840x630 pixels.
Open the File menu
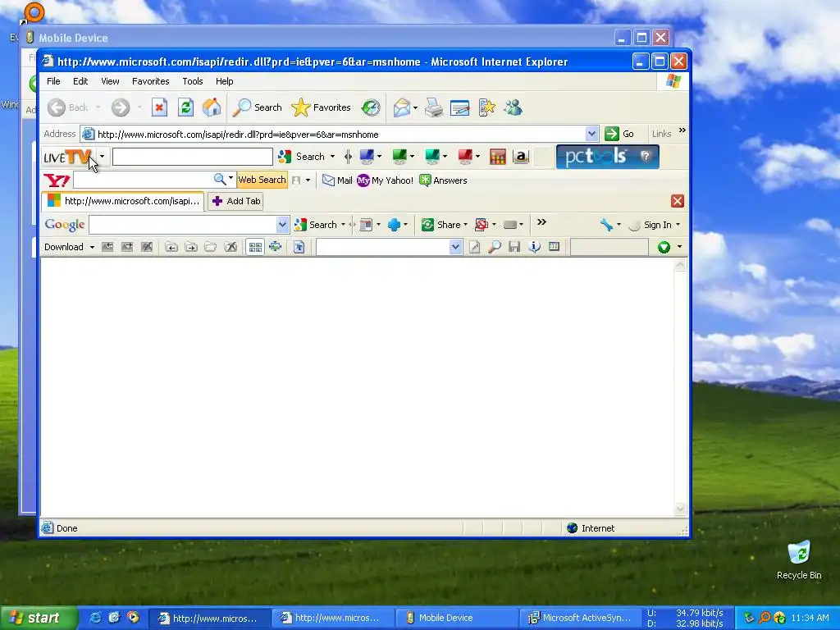(x=53, y=81)
